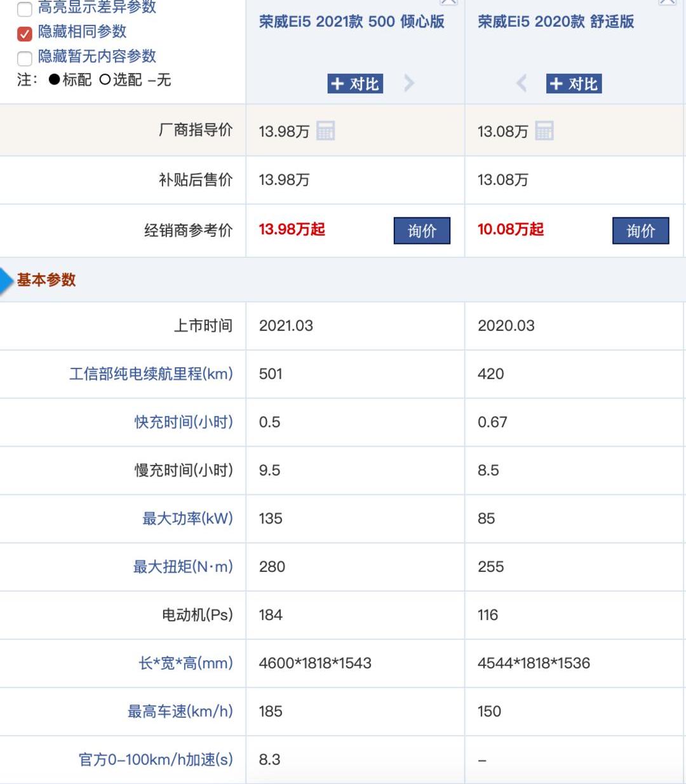Remove 荣威Ei5 2020款 column with close icon
The width and height of the screenshot is (686, 784).
668,2
